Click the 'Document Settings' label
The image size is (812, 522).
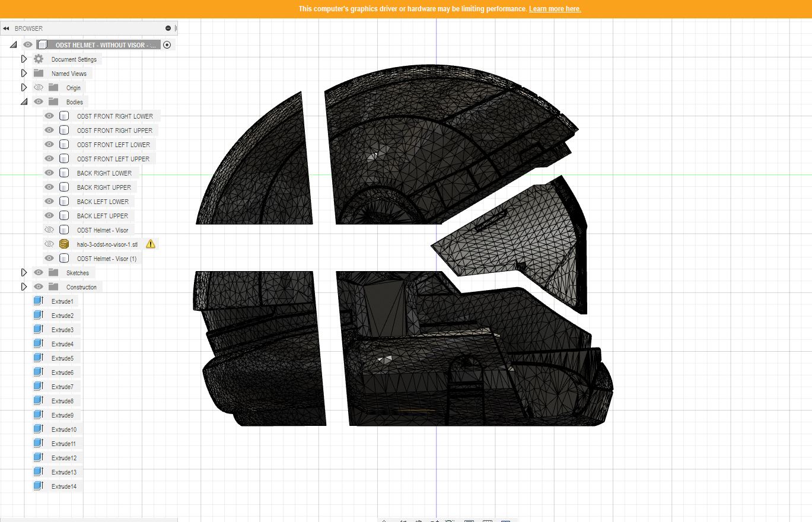pyautogui.click(x=74, y=59)
